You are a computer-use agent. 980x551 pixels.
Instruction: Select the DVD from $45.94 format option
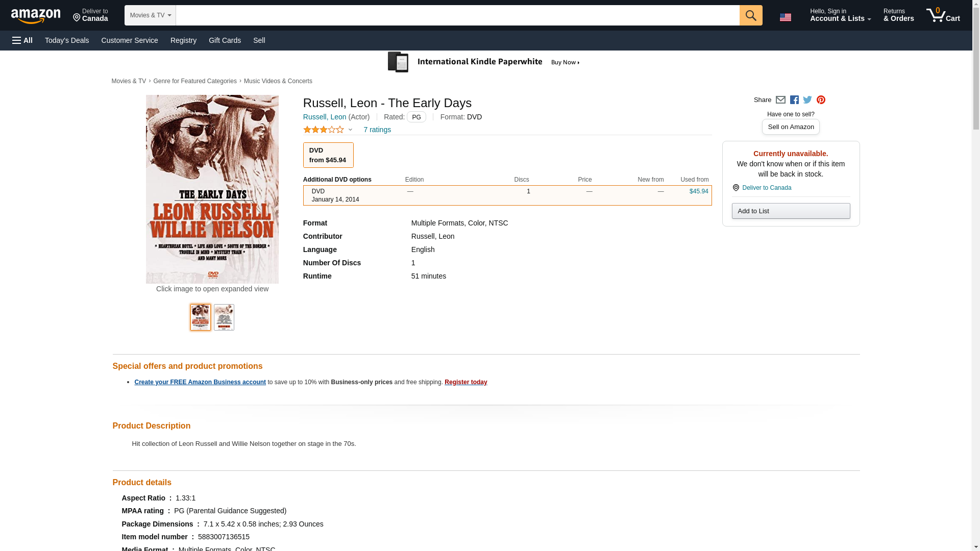click(328, 155)
